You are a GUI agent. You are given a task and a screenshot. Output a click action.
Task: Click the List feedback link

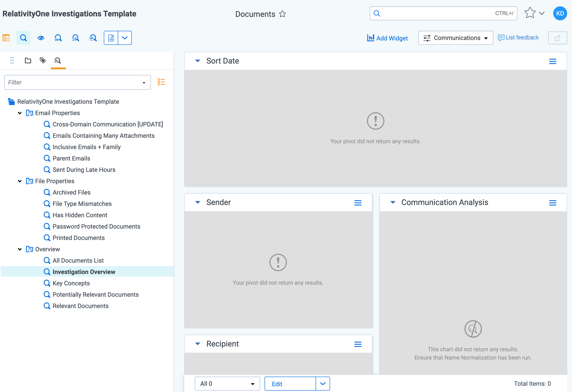pyautogui.click(x=519, y=38)
